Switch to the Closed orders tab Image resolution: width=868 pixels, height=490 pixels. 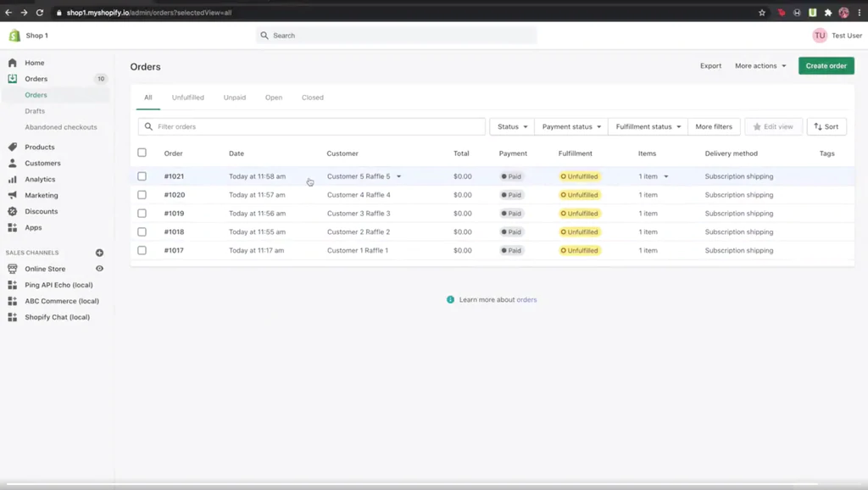pos(313,97)
